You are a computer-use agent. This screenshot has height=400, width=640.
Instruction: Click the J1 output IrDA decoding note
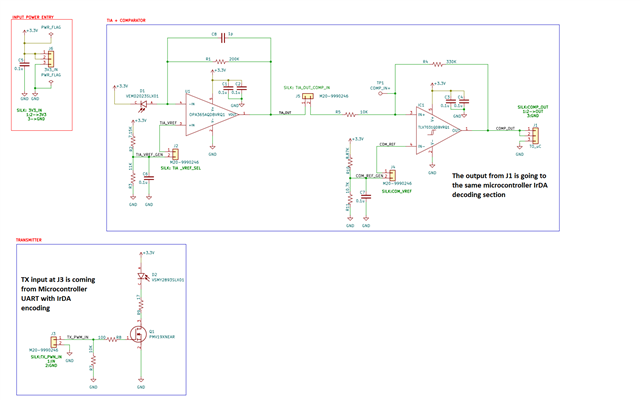coord(499,185)
